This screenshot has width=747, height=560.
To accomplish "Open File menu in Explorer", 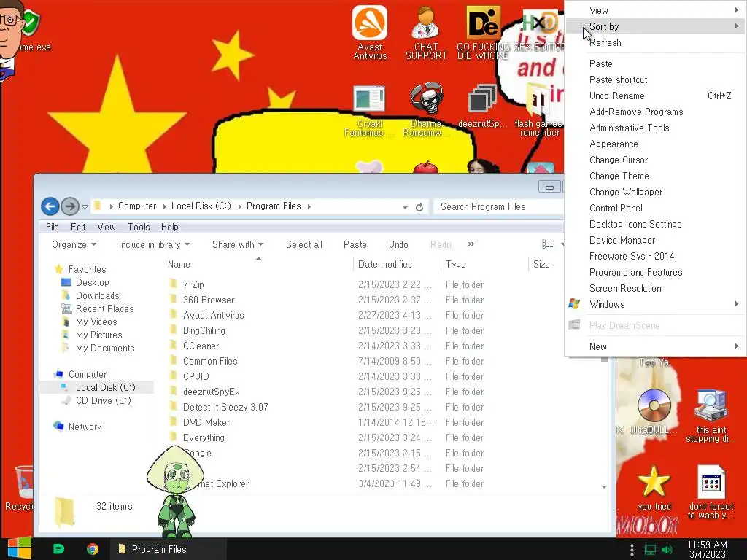I will tap(53, 227).
